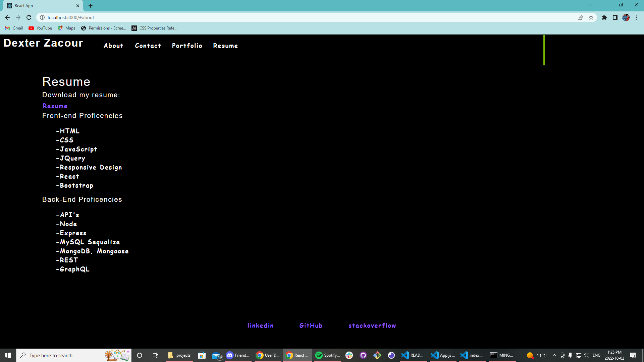Open the Chrome extensions puzzle icon
This screenshot has height=362, width=644.
(x=604, y=17)
